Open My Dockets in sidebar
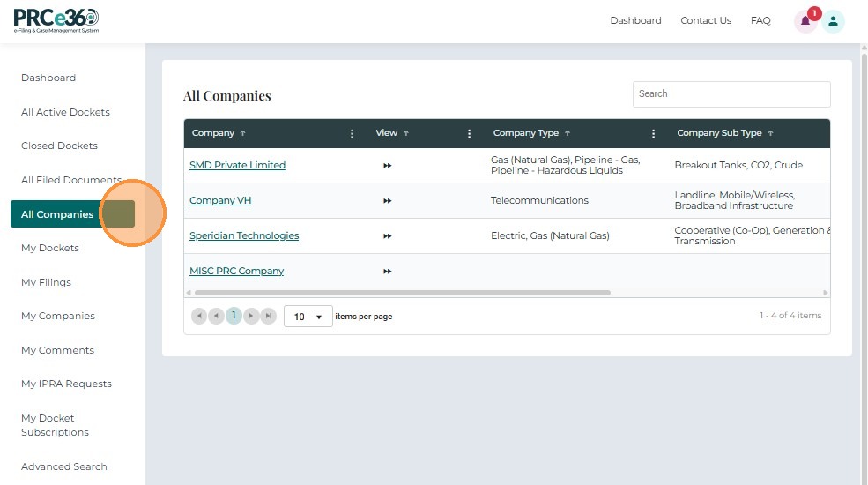 tap(50, 248)
